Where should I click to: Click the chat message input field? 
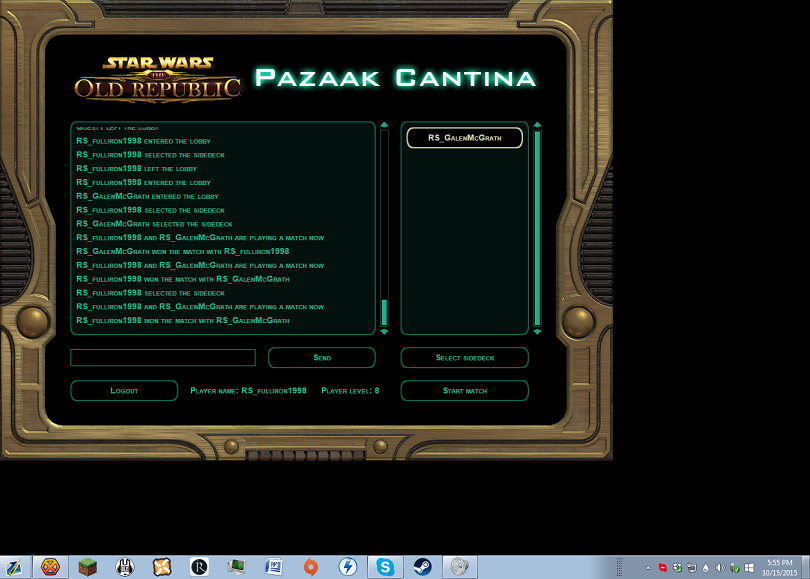(163, 358)
